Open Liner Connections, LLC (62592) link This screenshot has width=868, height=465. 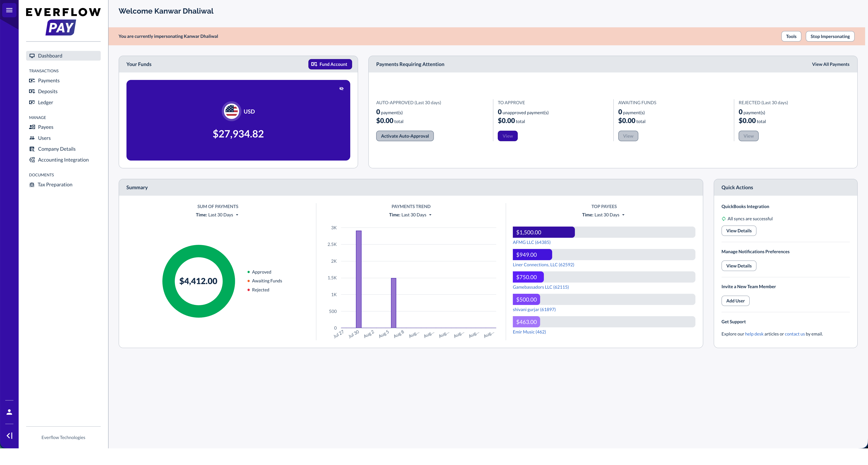(x=543, y=265)
